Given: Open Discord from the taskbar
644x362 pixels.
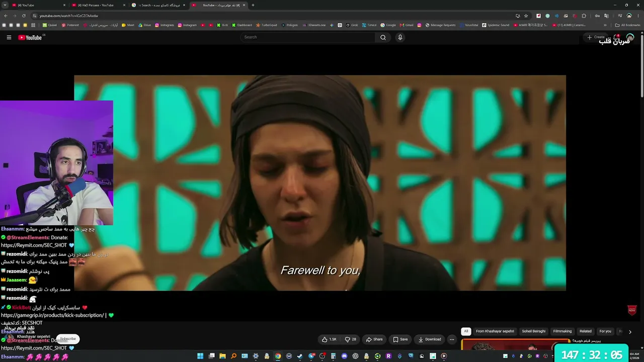Looking at the screenshot, I should click(x=344, y=356).
